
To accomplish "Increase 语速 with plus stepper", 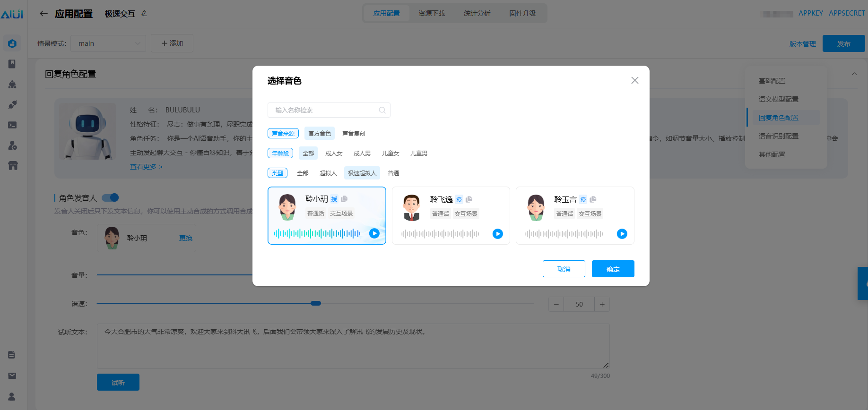I will (602, 304).
